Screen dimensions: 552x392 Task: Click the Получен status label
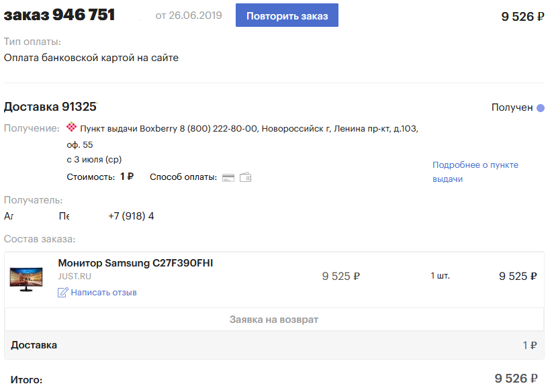click(512, 107)
